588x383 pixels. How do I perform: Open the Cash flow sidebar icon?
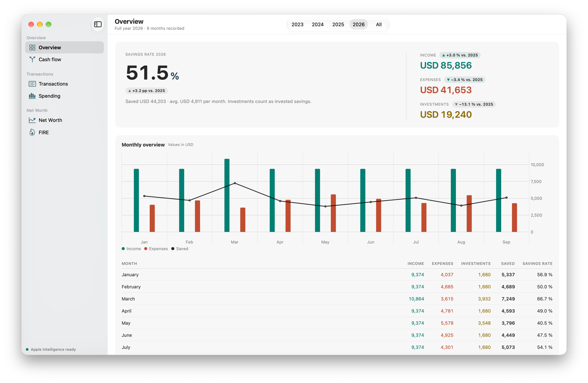coord(32,59)
